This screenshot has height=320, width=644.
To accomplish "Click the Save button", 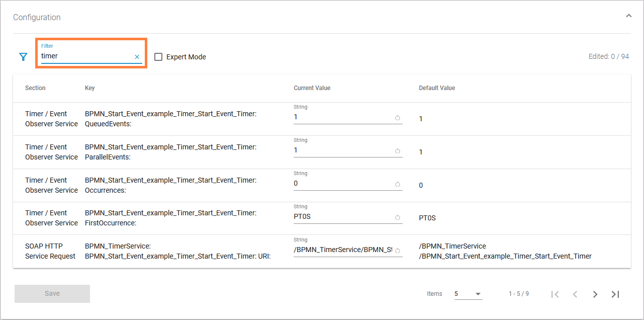I will point(52,293).
